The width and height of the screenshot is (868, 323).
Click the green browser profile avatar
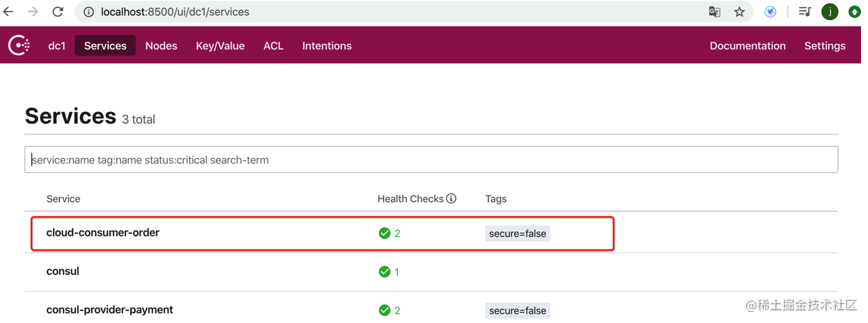coord(830,12)
